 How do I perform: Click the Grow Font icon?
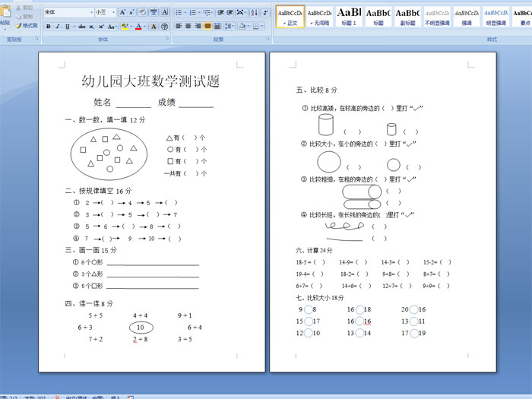pyautogui.click(x=122, y=13)
